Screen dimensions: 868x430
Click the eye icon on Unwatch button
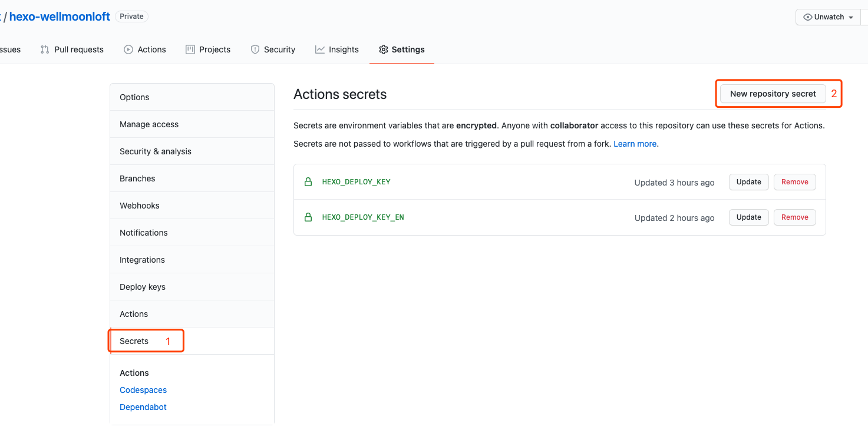coord(808,17)
